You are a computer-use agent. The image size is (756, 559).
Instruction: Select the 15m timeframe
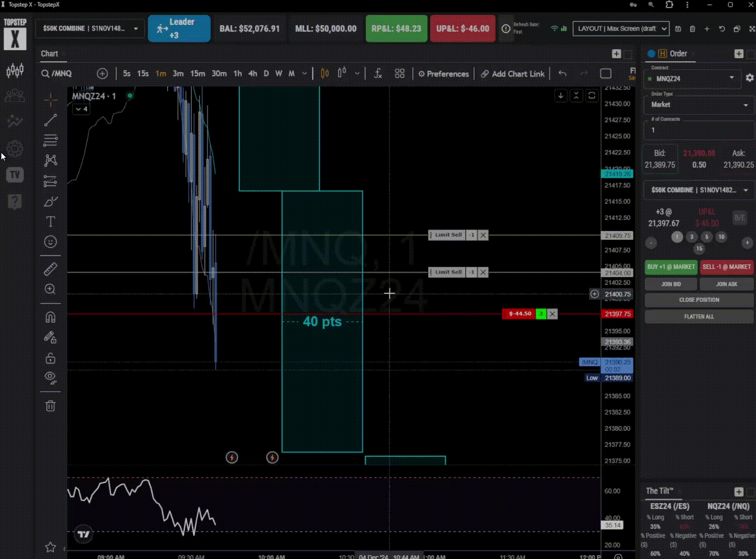coord(198,74)
